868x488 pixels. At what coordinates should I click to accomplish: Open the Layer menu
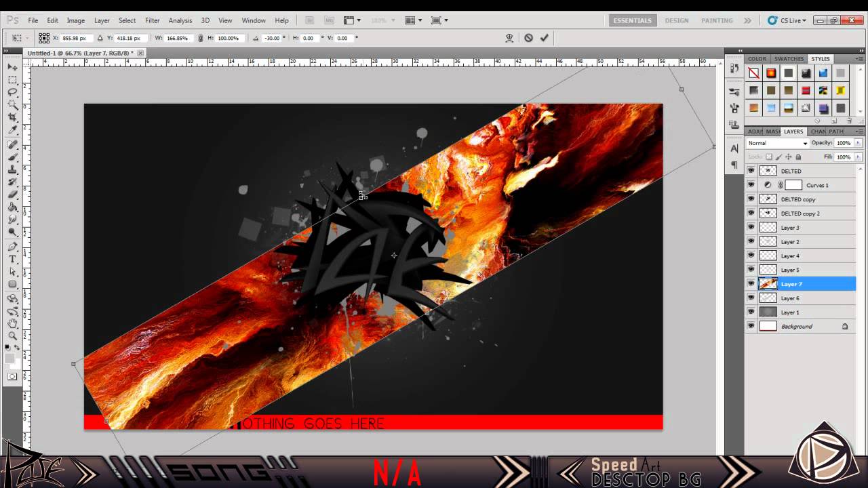tap(102, 20)
